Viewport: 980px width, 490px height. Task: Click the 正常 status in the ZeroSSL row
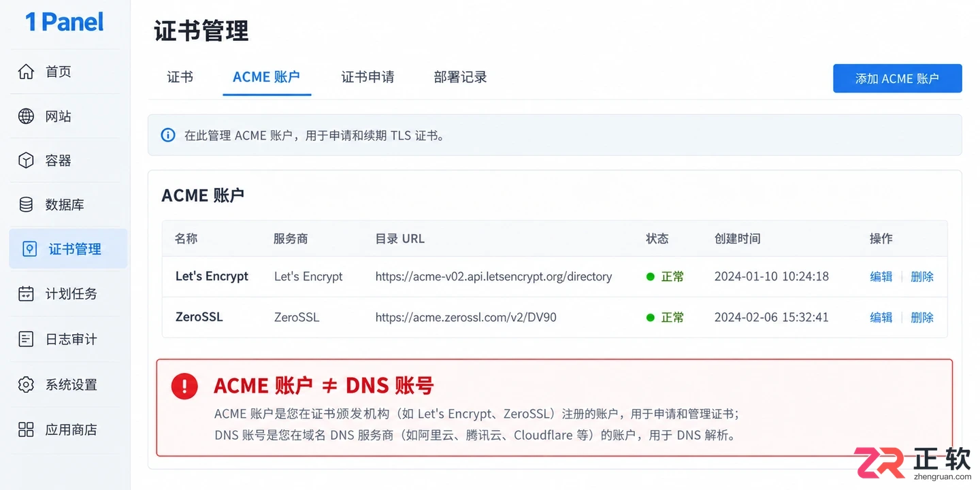(x=672, y=318)
